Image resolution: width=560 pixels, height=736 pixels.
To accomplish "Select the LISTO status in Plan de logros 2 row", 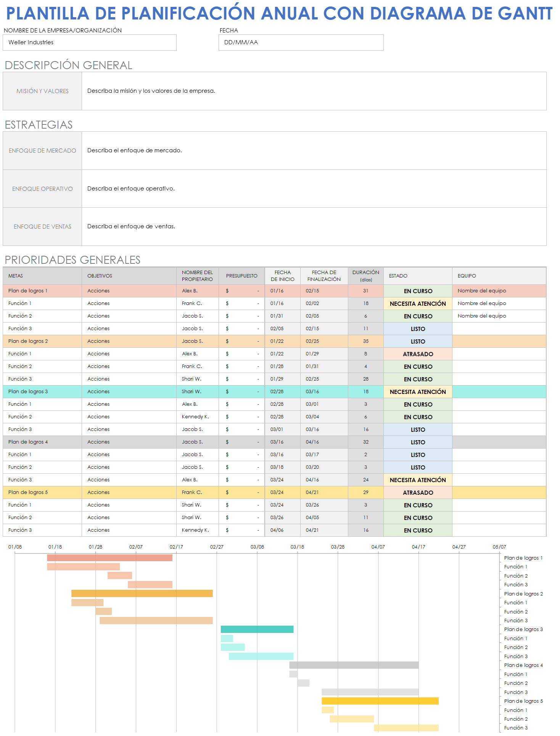I will (418, 341).
